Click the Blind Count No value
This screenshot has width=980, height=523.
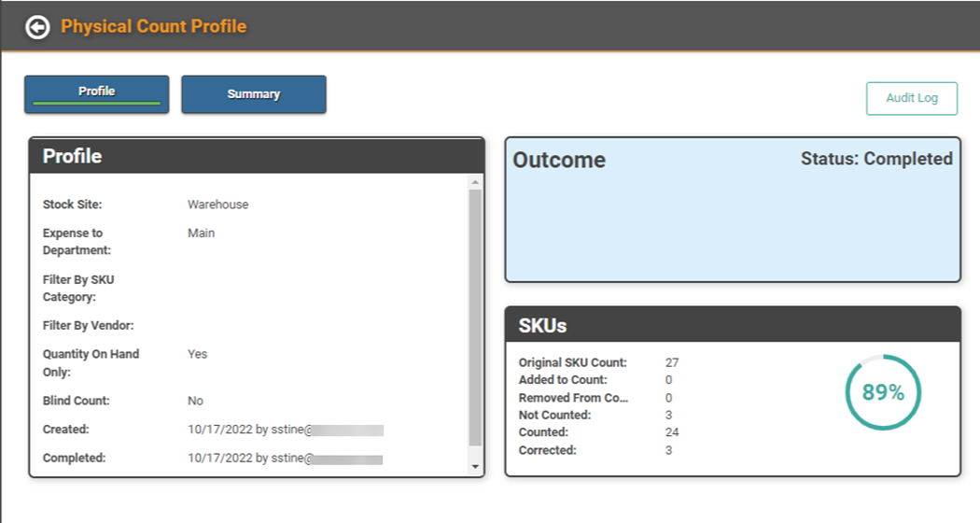pos(195,401)
